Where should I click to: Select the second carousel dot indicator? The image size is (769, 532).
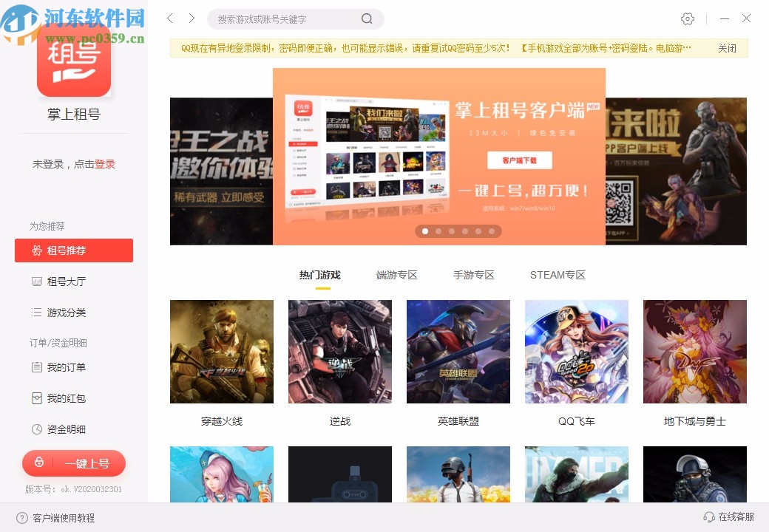coord(438,231)
